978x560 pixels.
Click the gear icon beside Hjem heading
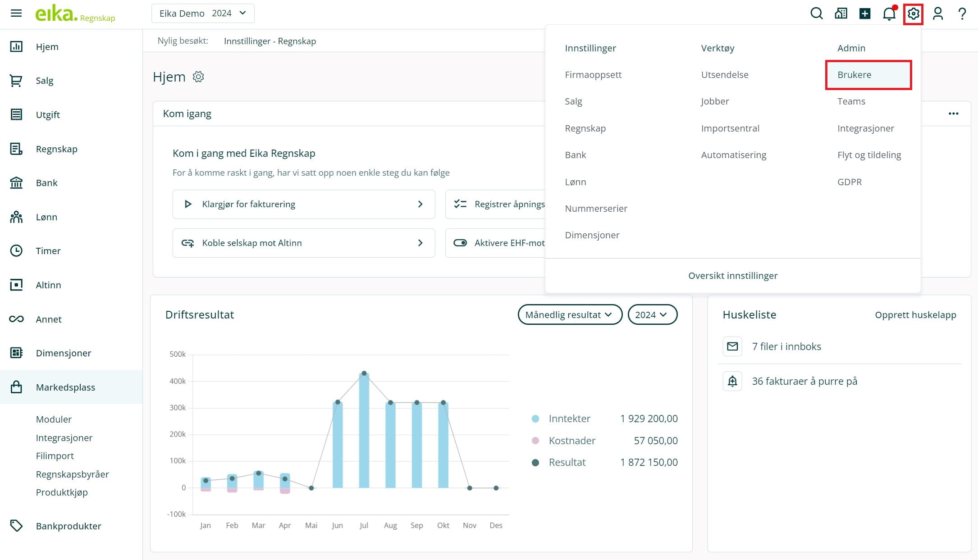click(x=198, y=77)
